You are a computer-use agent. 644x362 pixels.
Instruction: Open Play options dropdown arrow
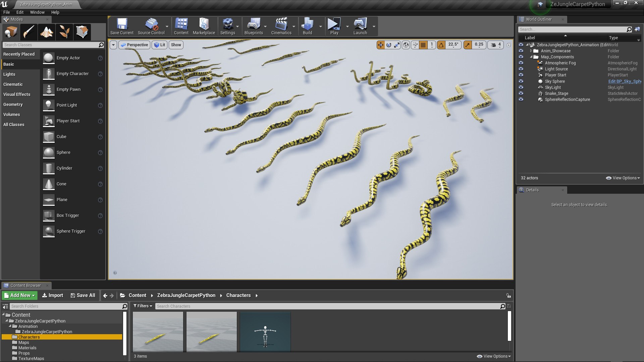coord(347,26)
